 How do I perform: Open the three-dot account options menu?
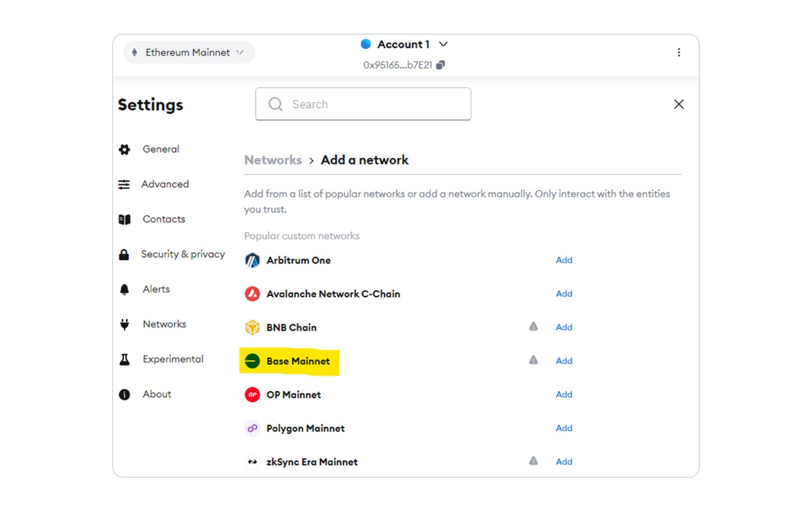[679, 52]
